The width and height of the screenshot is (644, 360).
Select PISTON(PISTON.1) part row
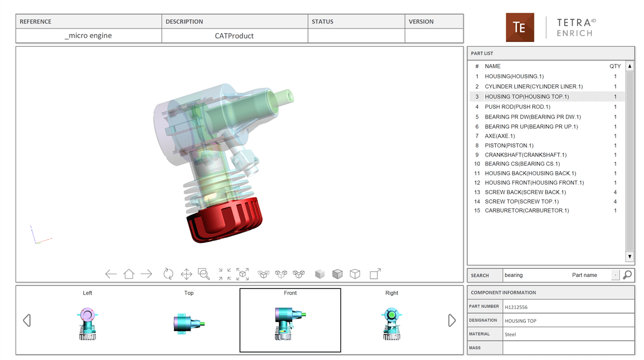coord(547,145)
